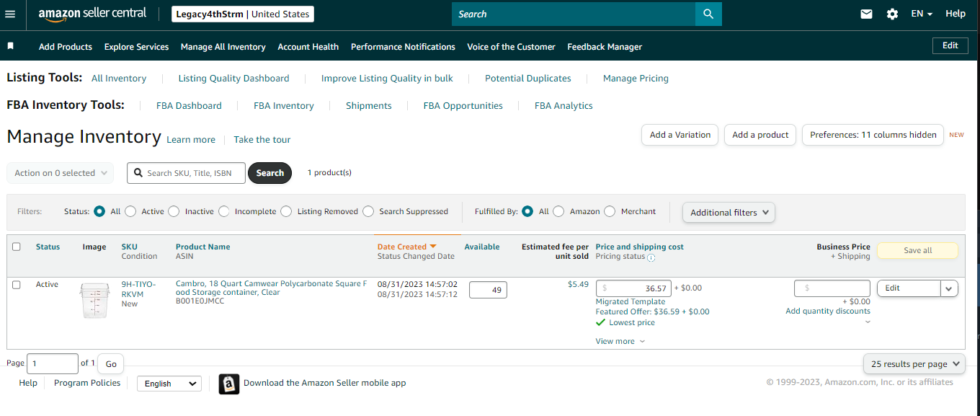The image size is (980, 416).
Task: Go to the All Inventory listing tool
Action: pos(119,78)
